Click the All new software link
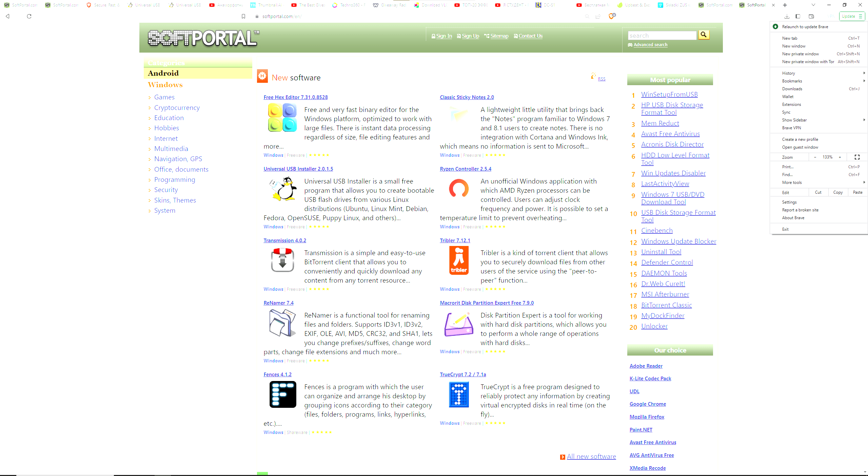The height and width of the screenshot is (476, 868). pyautogui.click(x=591, y=457)
